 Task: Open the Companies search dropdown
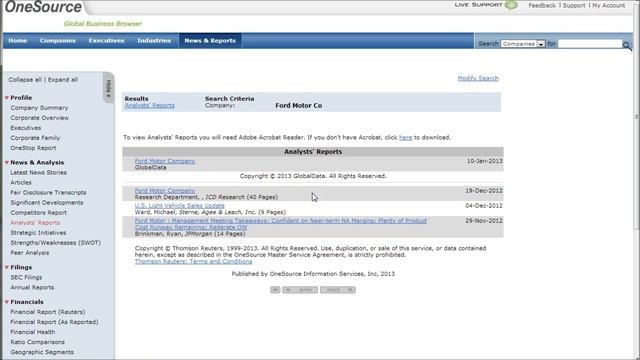(523, 44)
